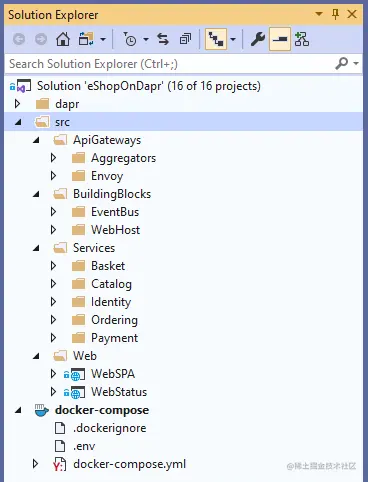Click the Identity folder icon
The image size is (368, 482).
coord(78,302)
